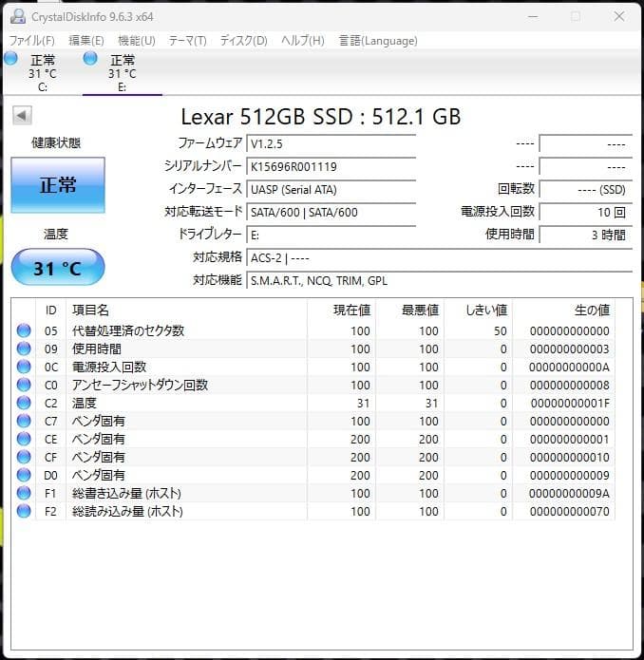Click status orb for attribute C0
This screenshot has height=660, width=644.
click(24, 386)
